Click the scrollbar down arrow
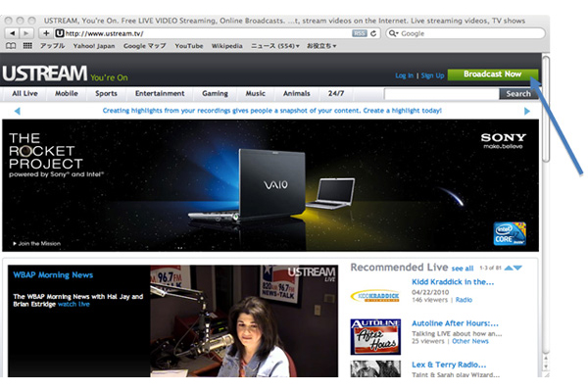Screen dimensions: 588x392 point(546,367)
